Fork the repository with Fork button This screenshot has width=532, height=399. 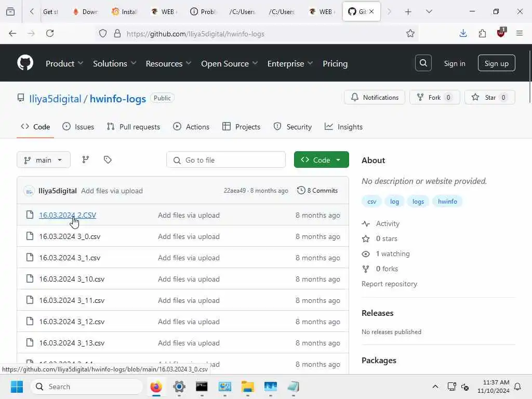(435, 97)
